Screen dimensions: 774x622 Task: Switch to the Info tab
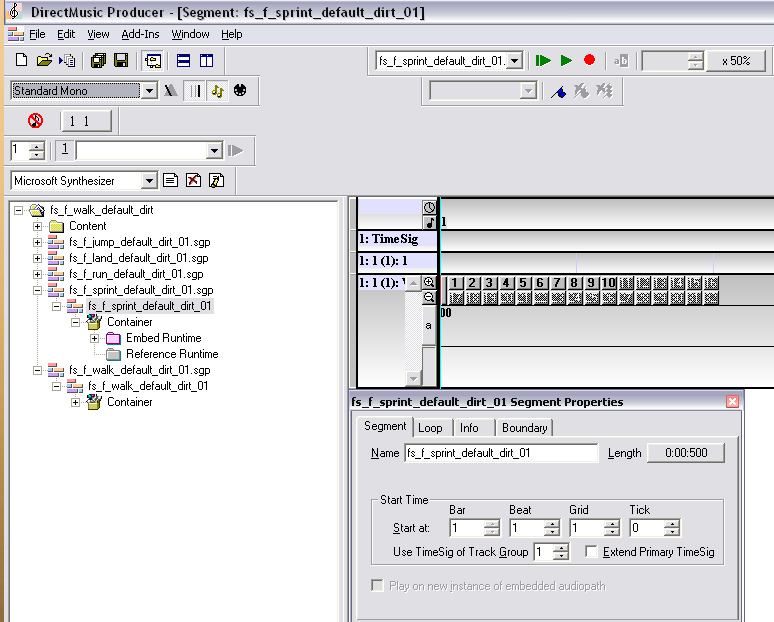click(469, 428)
